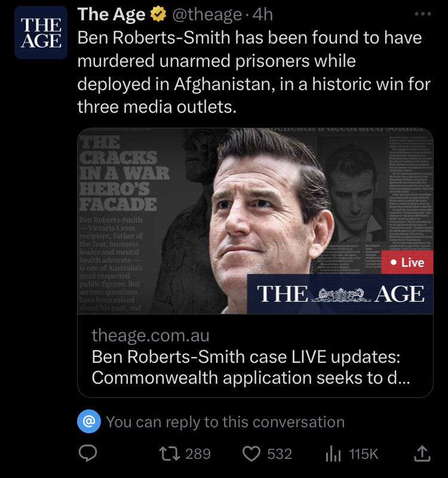Click the blue @ mention icon
The image size is (448, 478).
[88, 422]
